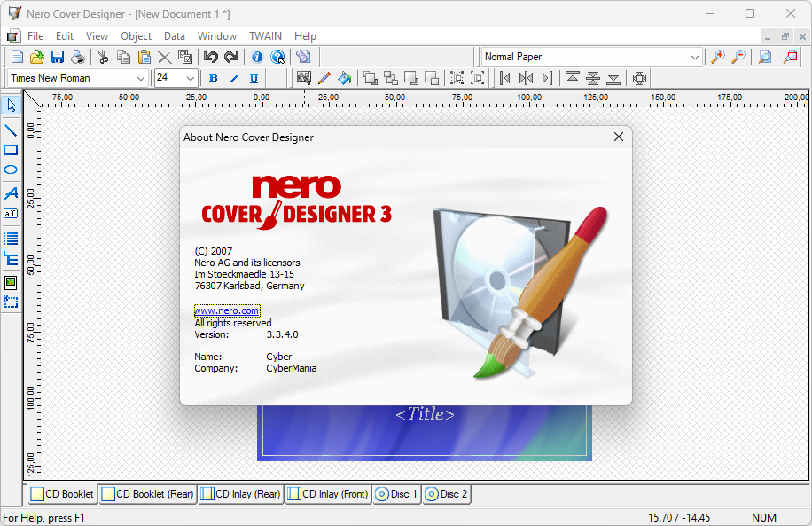This screenshot has width=812, height=526.
Task: Toggle bold formatting
Action: point(213,78)
